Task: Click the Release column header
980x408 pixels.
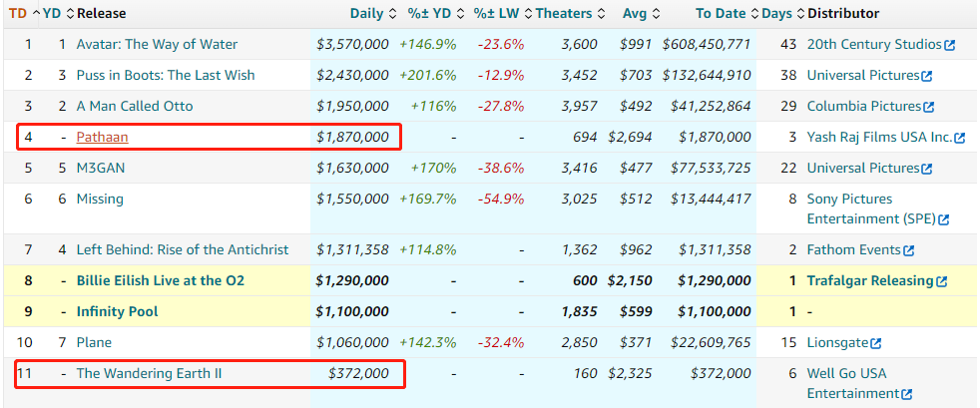Action: click(x=101, y=13)
